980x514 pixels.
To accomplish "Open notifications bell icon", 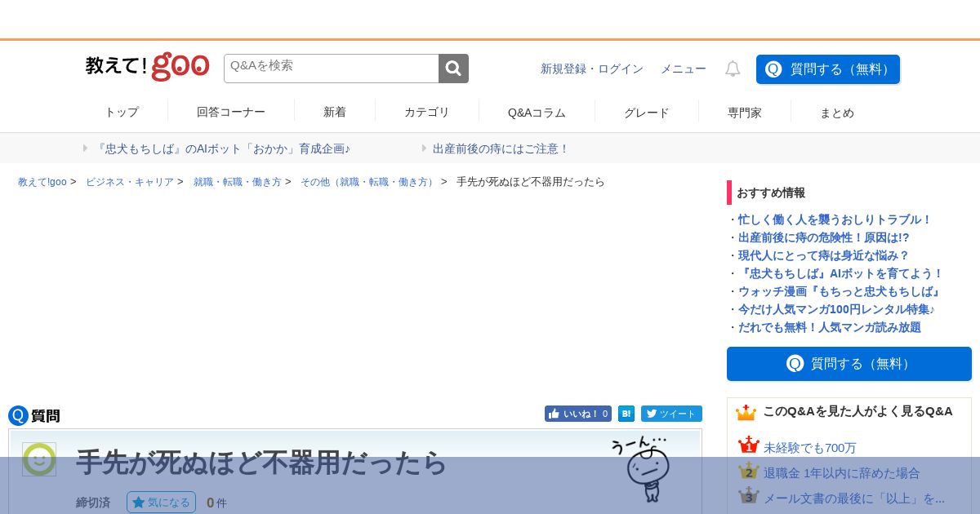I will (733, 69).
